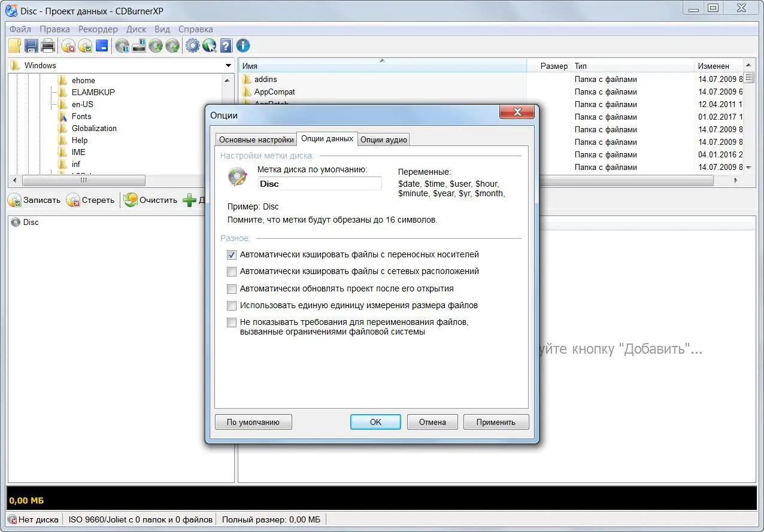764x532 pixels.
Task: Click the disc label icon in Опции dialog
Action: tap(238, 177)
